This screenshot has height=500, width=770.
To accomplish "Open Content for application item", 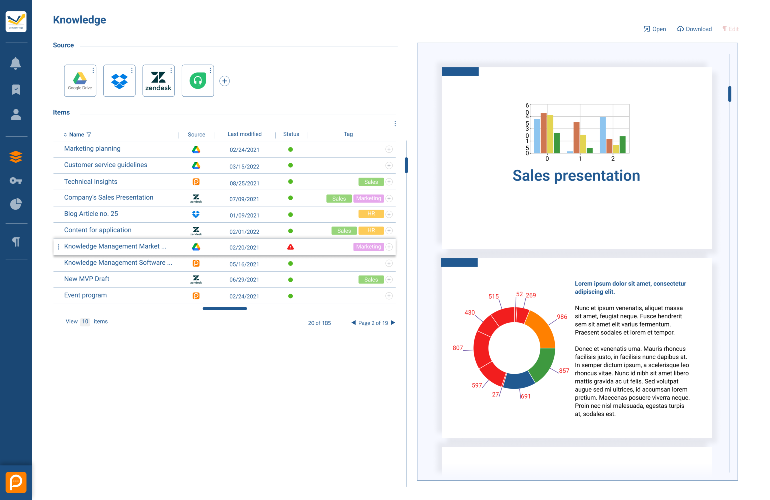I will [x=97, y=230].
